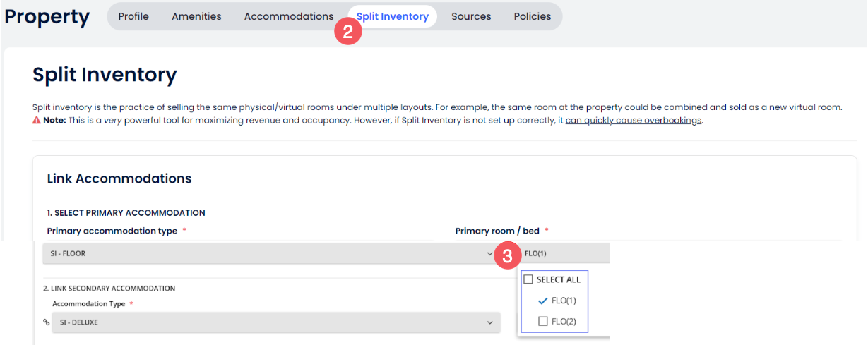868x345 pixels.
Task: Go to the Accommodations tab
Action: point(289,16)
